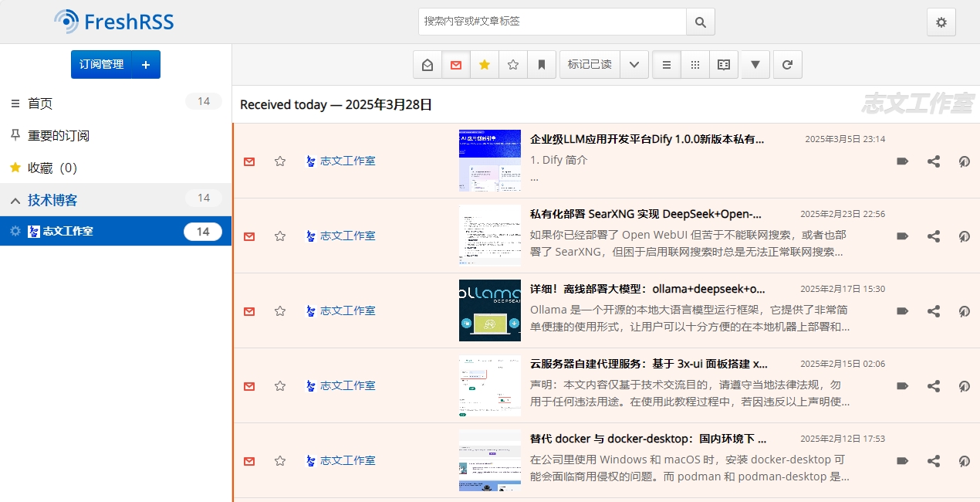Open the Dify 1.0.0 article title

(647, 139)
